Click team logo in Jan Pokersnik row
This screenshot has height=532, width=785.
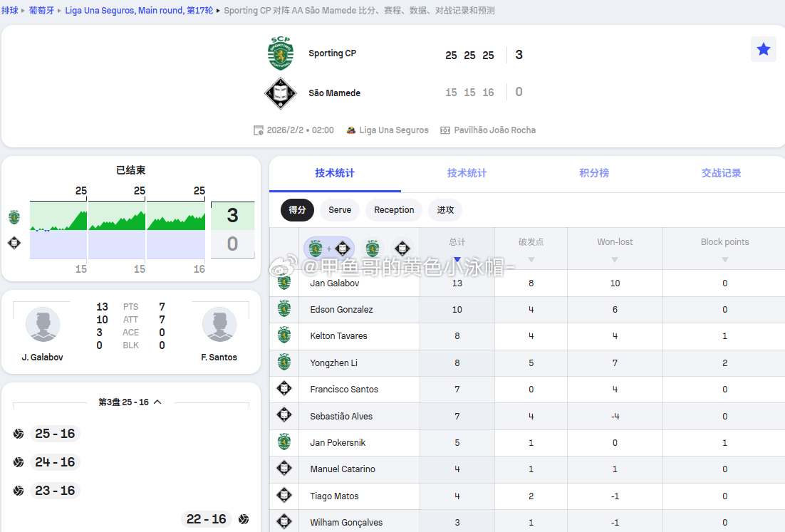click(x=284, y=442)
